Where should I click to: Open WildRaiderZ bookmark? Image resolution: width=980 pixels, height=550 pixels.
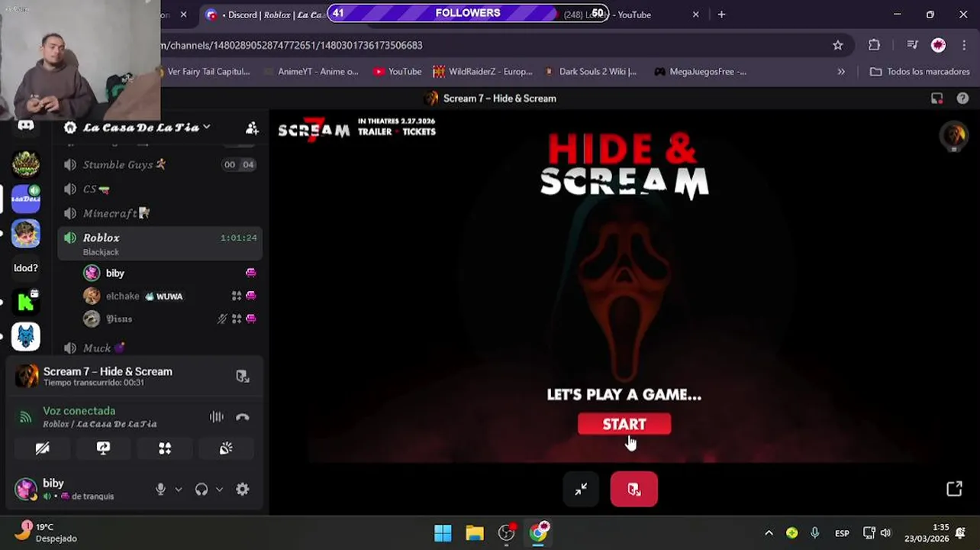click(482, 72)
